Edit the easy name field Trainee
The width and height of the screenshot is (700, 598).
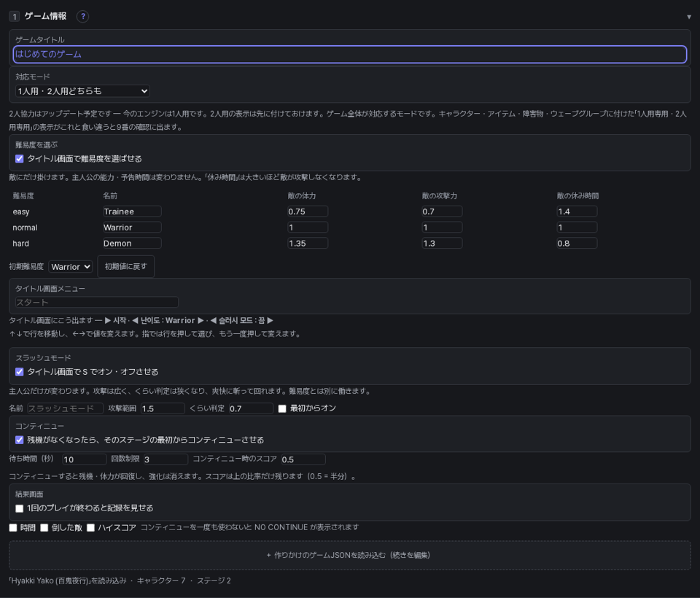pyautogui.click(x=132, y=211)
